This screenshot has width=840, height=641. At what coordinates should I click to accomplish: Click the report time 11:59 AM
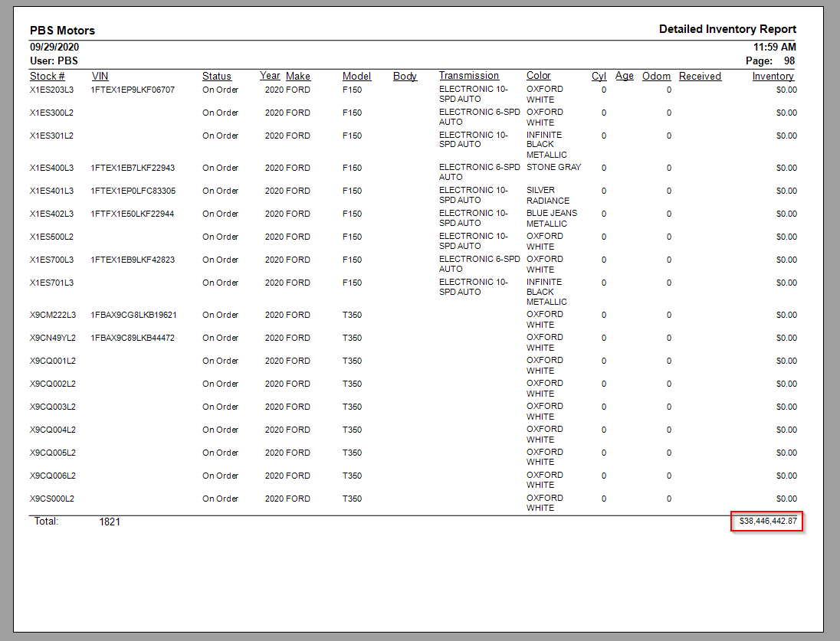point(775,47)
